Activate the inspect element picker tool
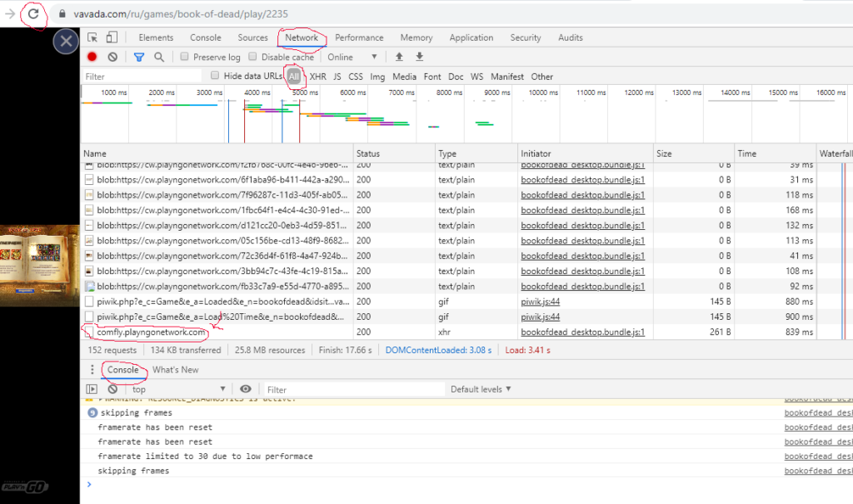The image size is (853, 504). point(92,37)
